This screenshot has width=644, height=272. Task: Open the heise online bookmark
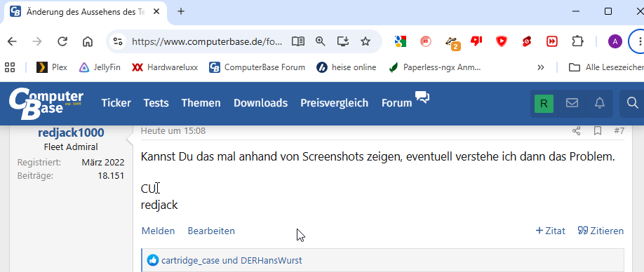tap(347, 67)
